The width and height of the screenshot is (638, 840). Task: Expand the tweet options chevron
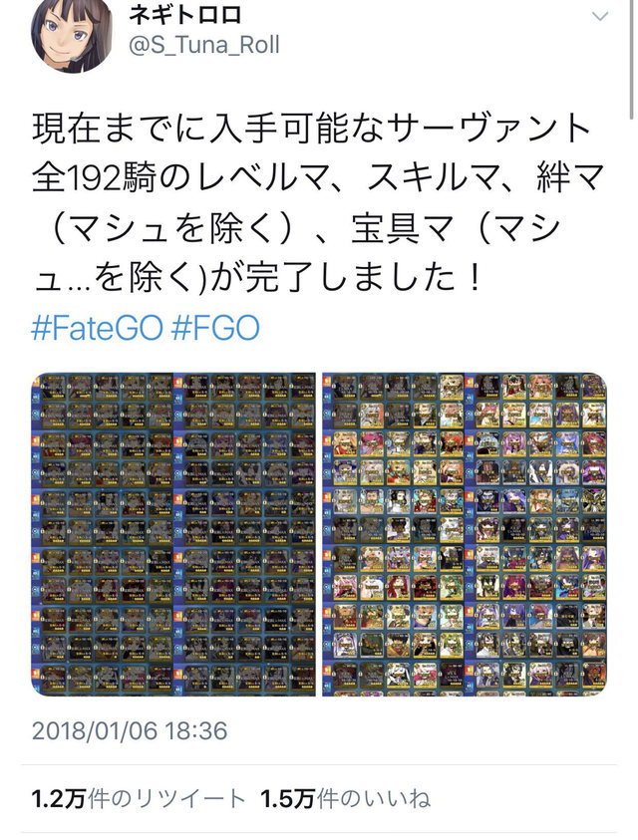pyautogui.click(x=599, y=17)
